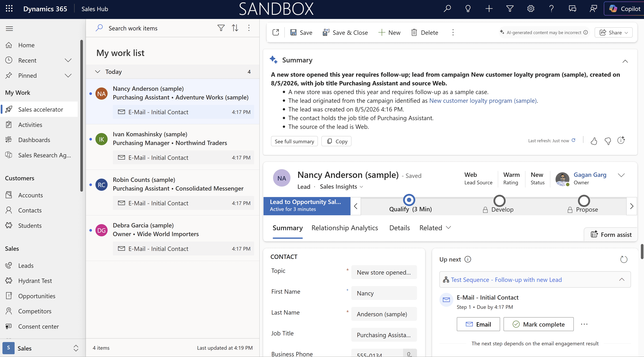Copy the summary text
The width and height of the screenshot is (644, 357).
click(336, 141)
